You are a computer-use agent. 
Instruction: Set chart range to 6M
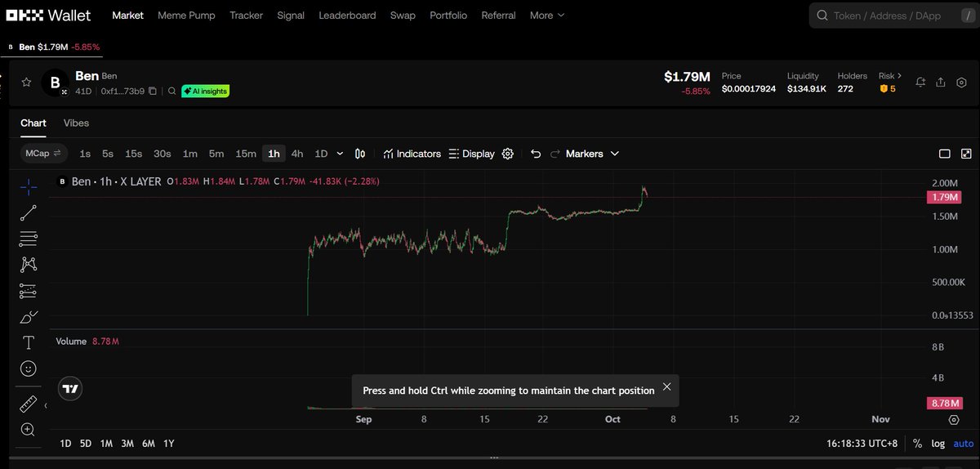[x=148, y=444]
